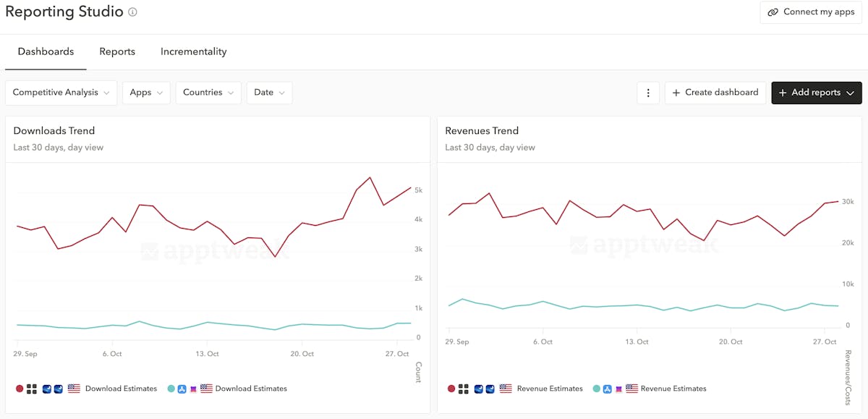Toggle red Revenue Estimates series in legend
The image size is (868, 419).
click(550, 389)
